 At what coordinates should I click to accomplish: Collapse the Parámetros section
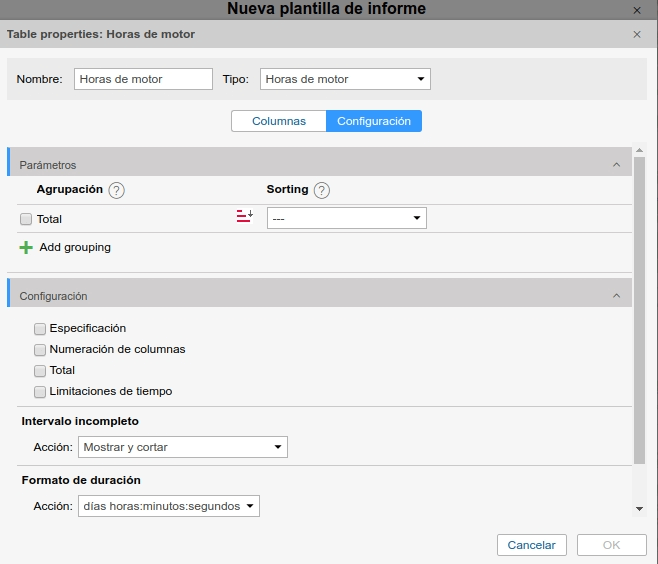click(616, 164)
